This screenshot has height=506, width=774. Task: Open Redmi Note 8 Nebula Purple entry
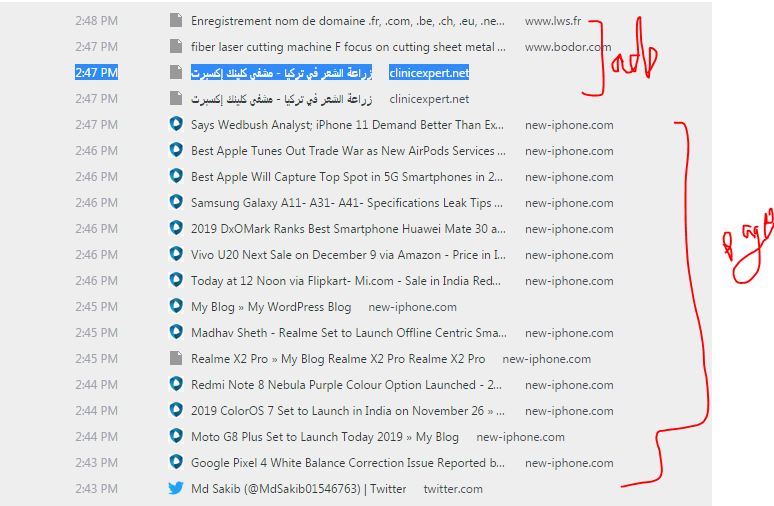347,384
